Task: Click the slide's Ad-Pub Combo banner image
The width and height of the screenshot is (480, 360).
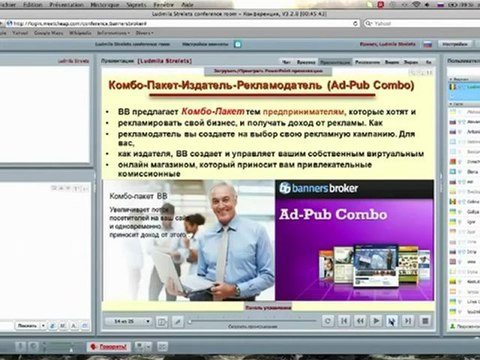Action: click(x=354, y=240)
